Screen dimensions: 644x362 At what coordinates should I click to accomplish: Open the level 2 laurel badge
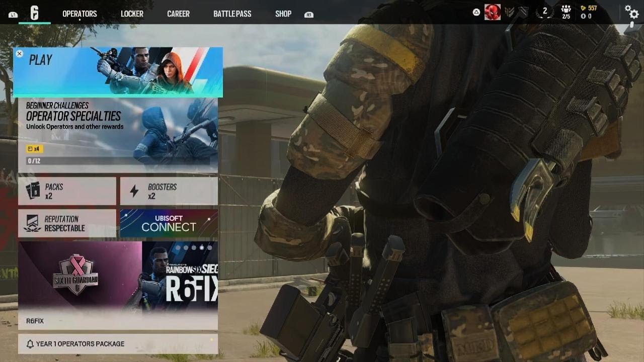pos(544,11)
